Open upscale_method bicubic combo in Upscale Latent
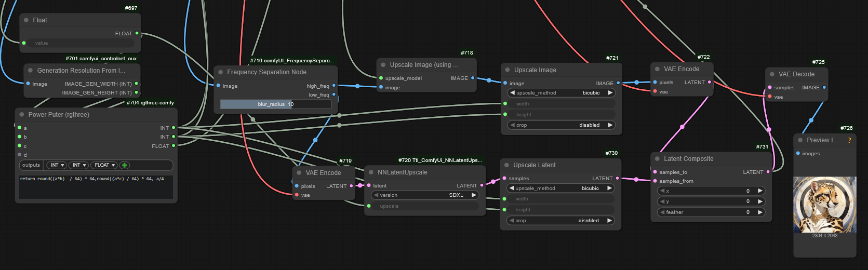This screenshot has width=868, height=270. tap(560, 188)
